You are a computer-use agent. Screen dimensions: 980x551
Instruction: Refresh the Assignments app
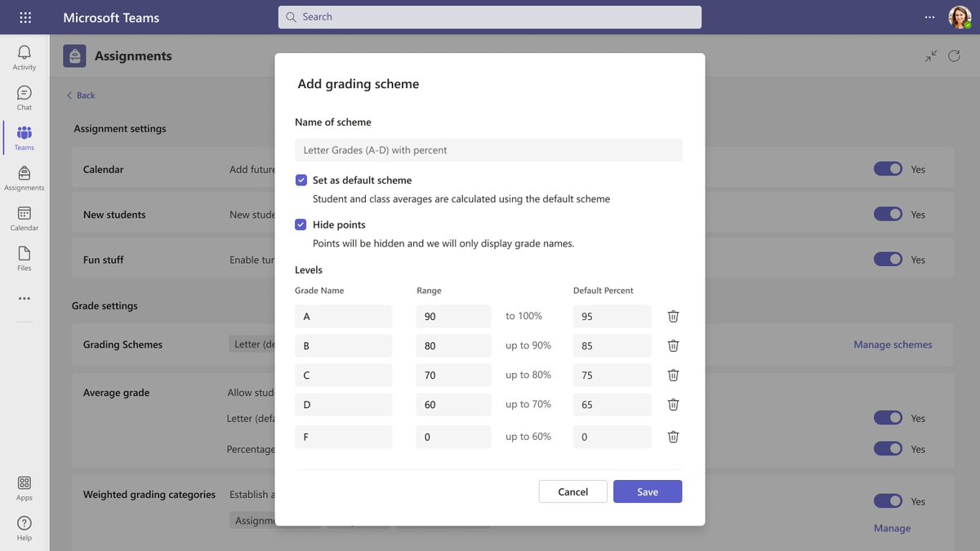954,56
